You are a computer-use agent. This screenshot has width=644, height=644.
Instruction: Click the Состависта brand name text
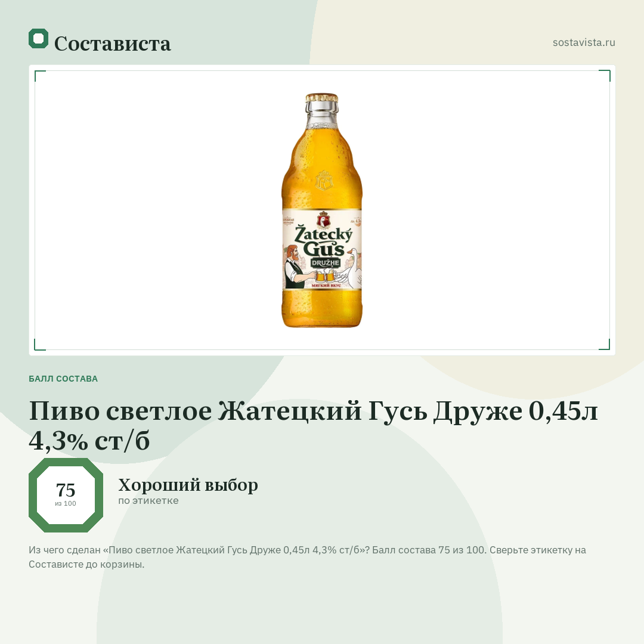[112, 44]
